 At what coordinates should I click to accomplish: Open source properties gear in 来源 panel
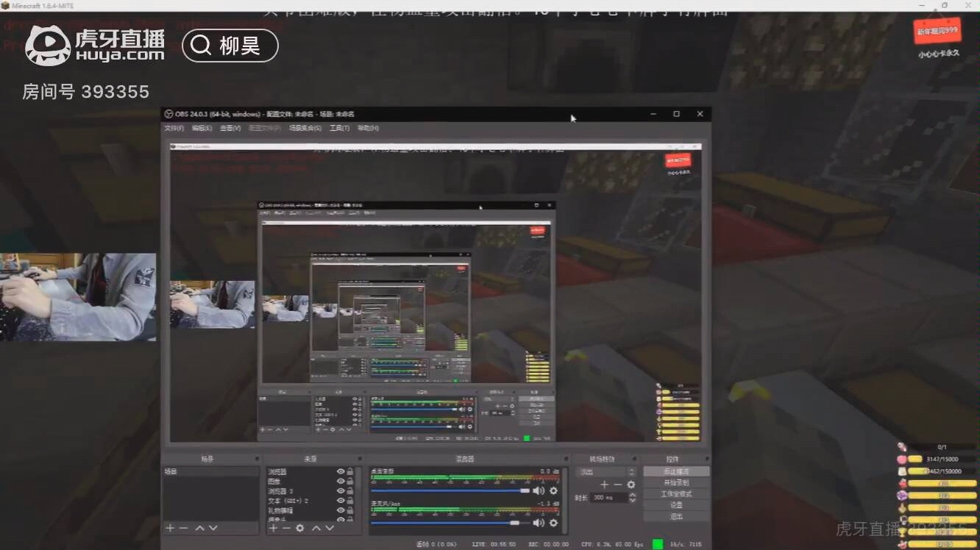pos(299,528)
